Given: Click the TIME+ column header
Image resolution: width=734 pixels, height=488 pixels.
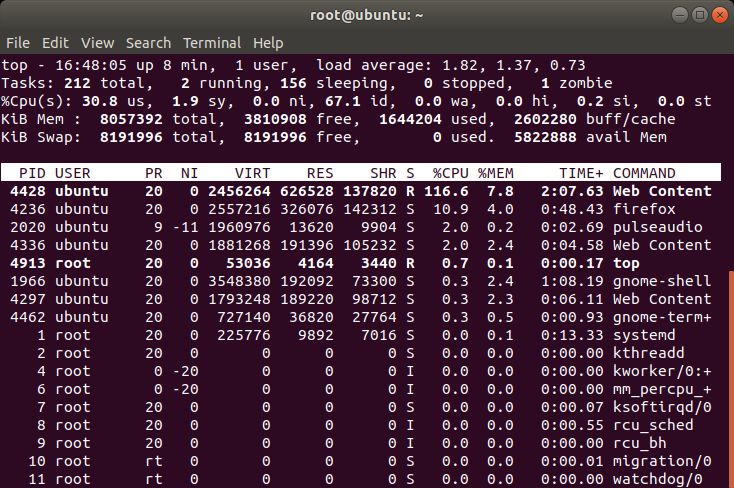Looking at the screenshot, I should click(581, 173).
